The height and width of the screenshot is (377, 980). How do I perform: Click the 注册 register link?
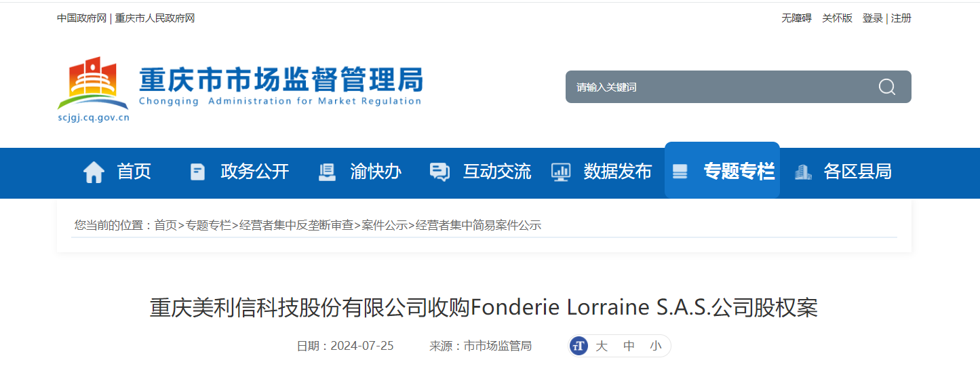click(901, 18)
